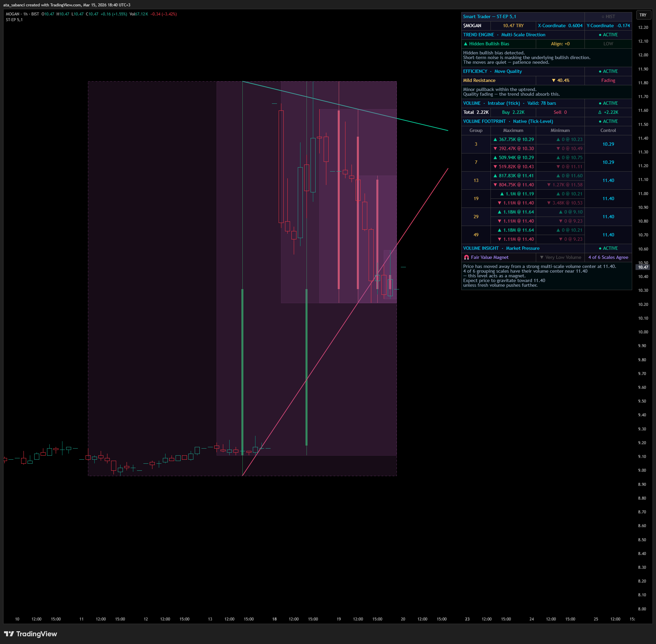Click the Align: +0 value
This screenshot has width=656, height=644.
click(560, 44)
